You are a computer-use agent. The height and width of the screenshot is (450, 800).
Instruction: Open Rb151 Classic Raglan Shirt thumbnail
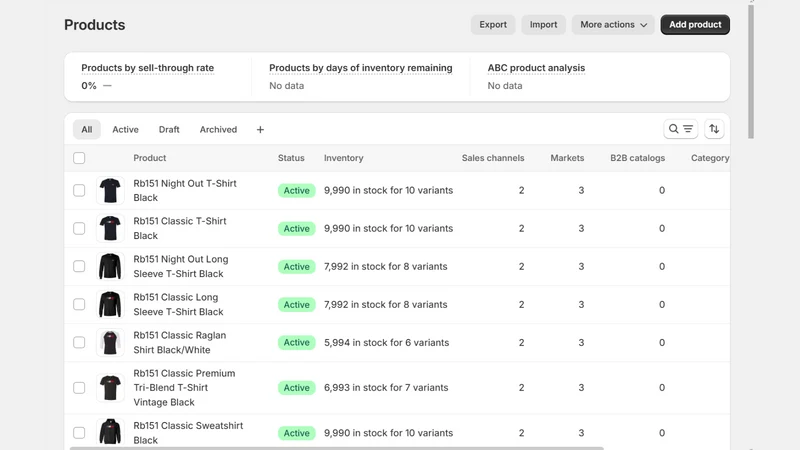point(110,342)
